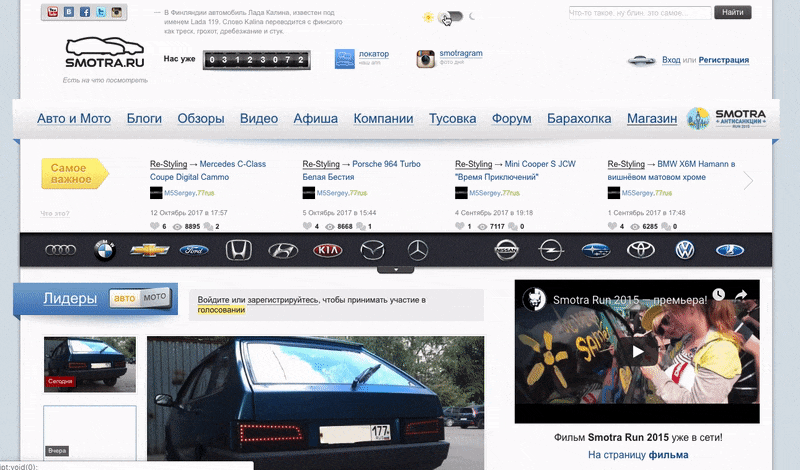Open the VKontakte social icon
The image size is (800, 470).
(x=69, y=12)
